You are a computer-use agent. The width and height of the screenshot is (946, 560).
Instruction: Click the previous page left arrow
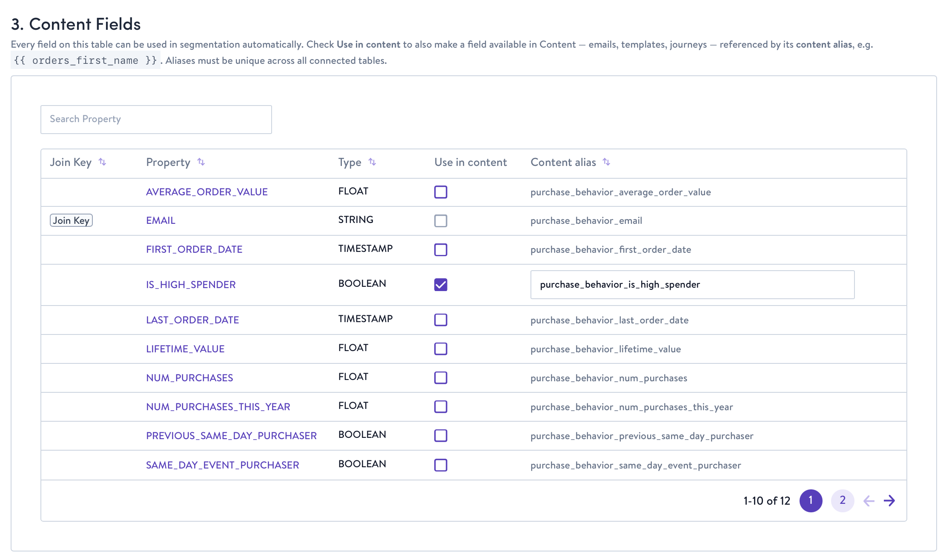(x=869, y=501)
